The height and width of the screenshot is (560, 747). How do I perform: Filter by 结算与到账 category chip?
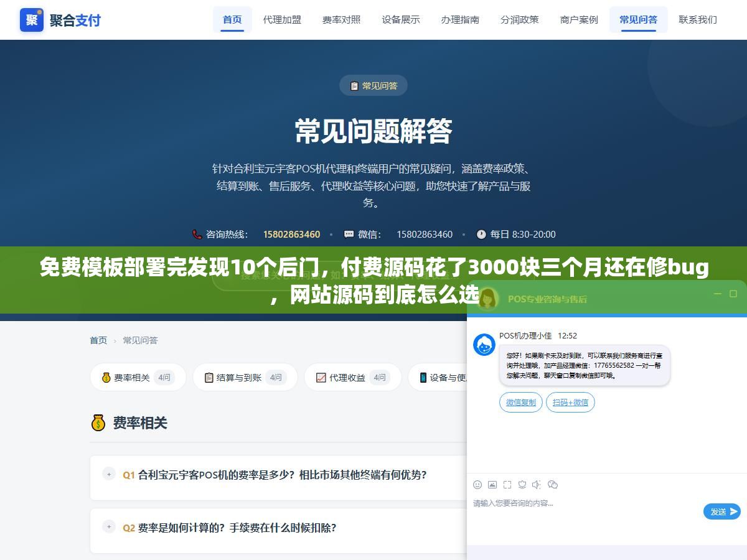(x=245, y=377)
